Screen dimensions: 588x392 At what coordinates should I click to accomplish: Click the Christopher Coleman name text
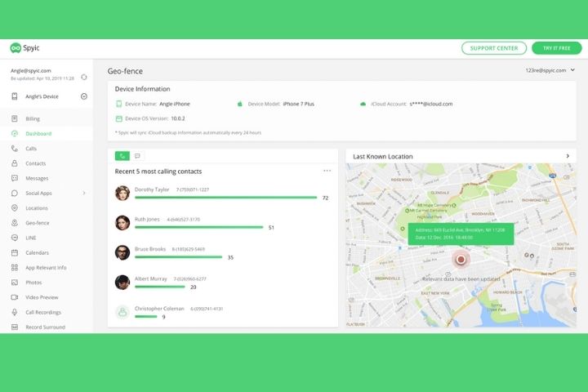[159, 309]
